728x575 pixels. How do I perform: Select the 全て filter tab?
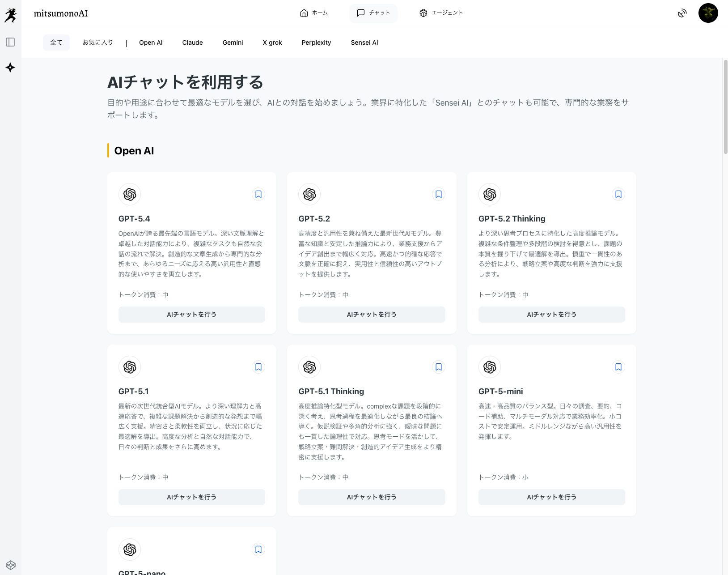56,43
